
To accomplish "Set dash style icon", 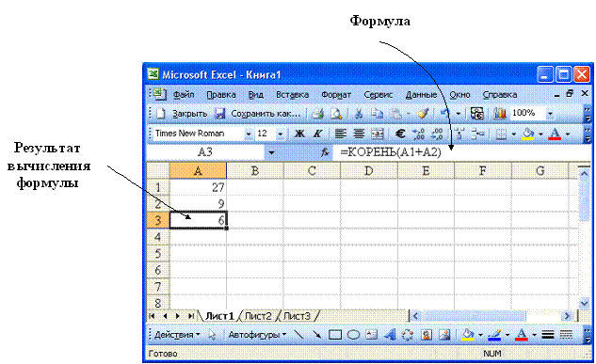I will point(566,335).
